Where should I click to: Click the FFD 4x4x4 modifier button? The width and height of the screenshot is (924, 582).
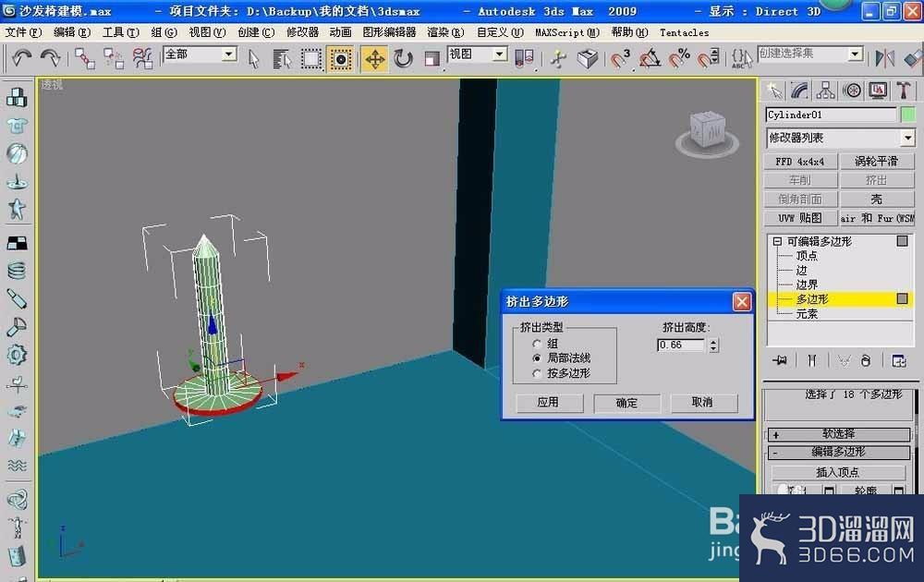pyautogui.click(x=800, y=162)
